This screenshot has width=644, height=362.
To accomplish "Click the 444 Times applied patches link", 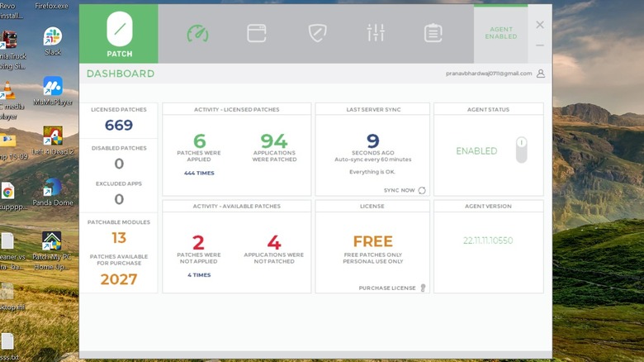I will (201, 174).
